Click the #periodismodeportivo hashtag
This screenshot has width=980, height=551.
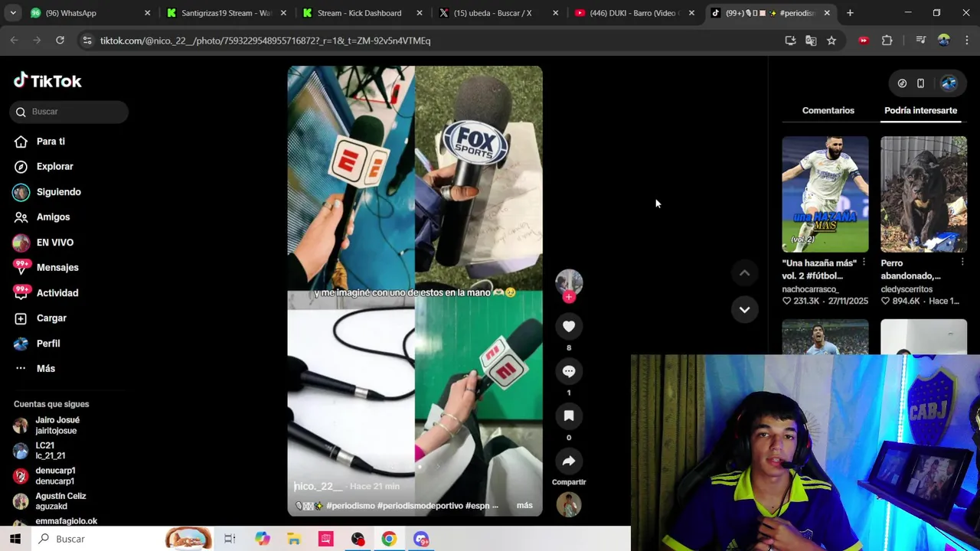click(420, 506)
